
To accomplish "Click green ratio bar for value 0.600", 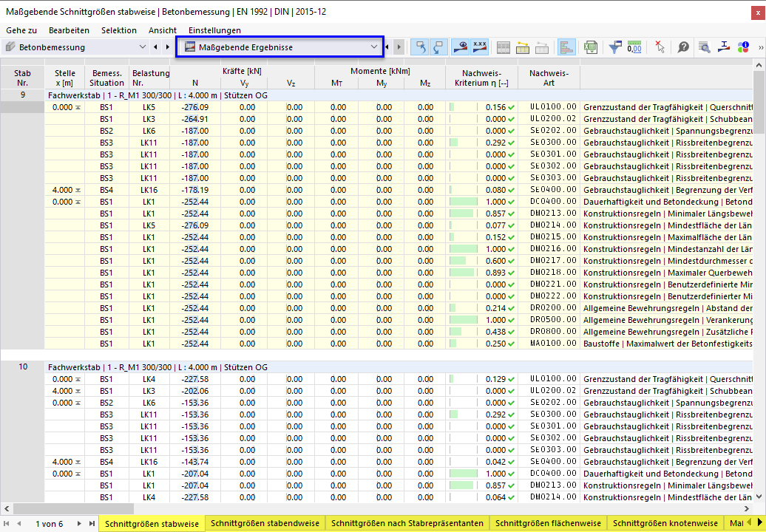I will tap(458, 261).
